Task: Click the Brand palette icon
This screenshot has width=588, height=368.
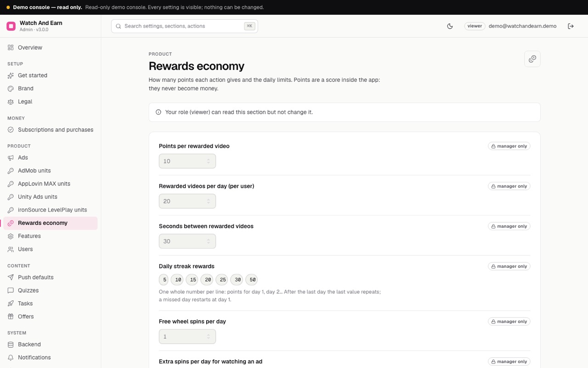Action: 11,88
